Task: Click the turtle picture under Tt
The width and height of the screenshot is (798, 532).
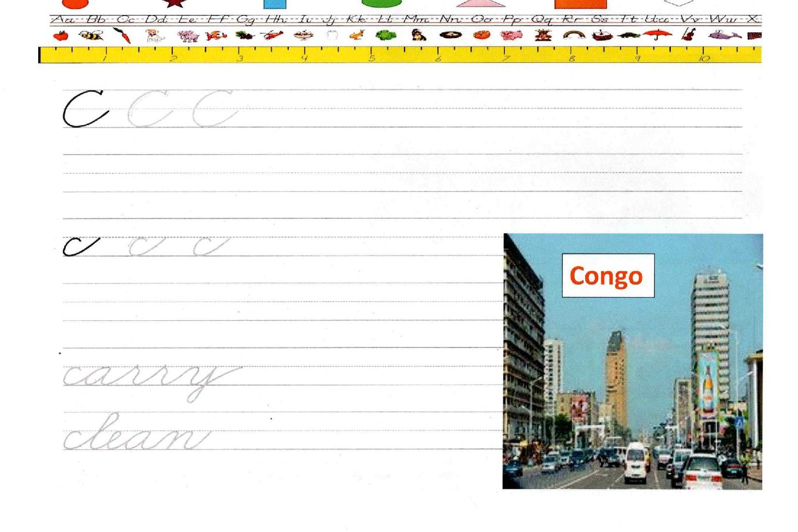Action: pos(629,35)
